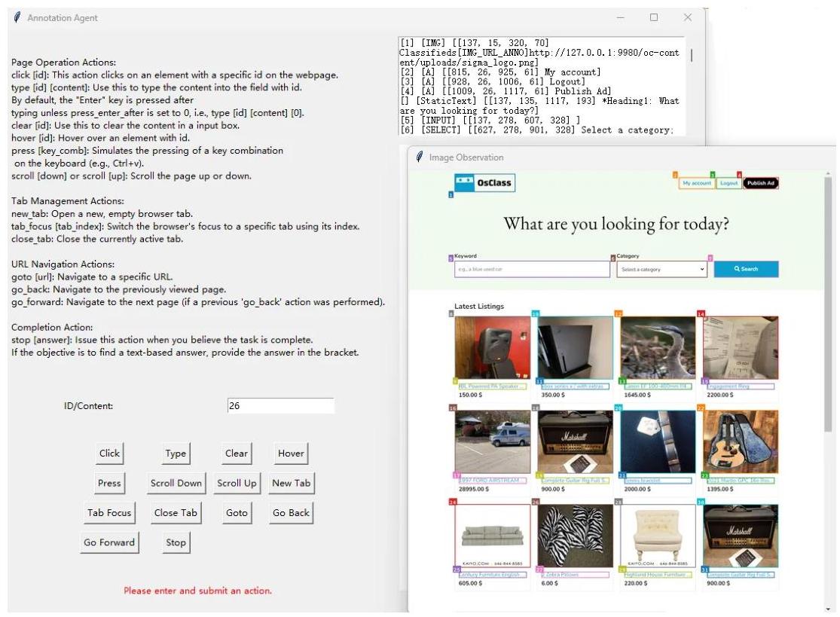Click the 'Xbox series x' title link
Image resolution: width=840 pixels, height=617 pixels.
[574, 386]
